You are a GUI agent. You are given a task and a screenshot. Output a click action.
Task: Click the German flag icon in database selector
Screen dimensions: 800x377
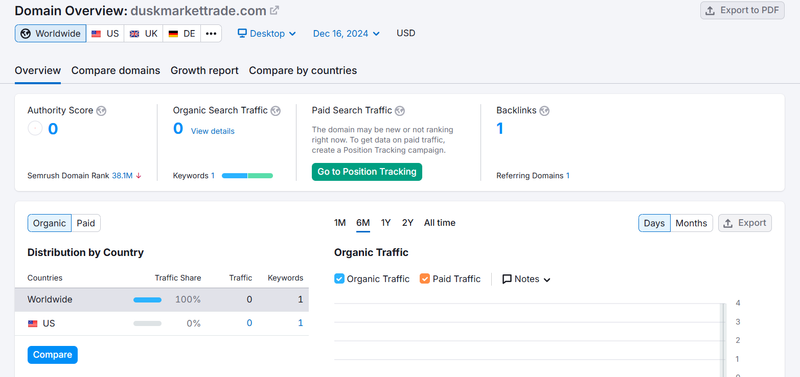pos(173,34)
